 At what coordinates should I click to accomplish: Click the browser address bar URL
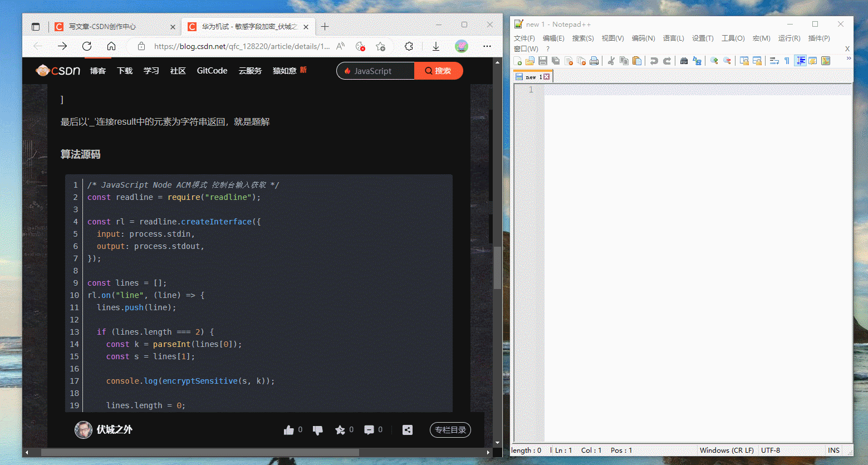pos(242,46)
